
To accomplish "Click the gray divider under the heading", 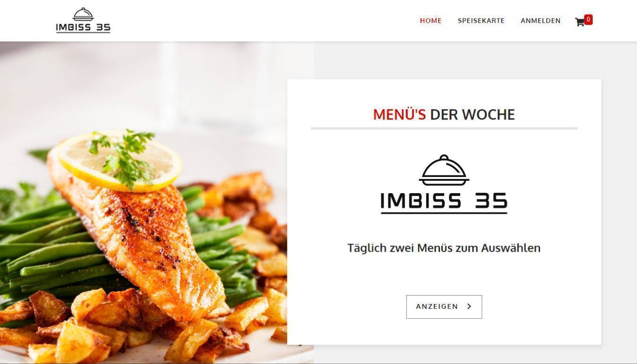I will 444,128.
